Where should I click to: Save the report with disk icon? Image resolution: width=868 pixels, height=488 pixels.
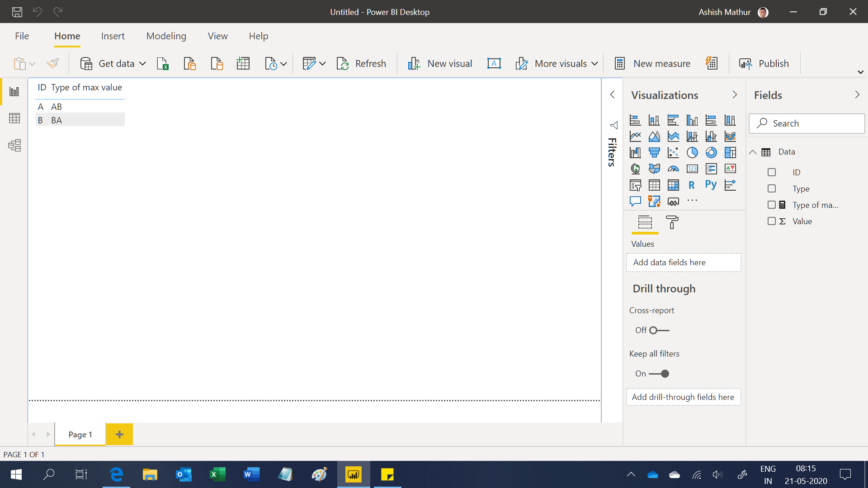17,12
